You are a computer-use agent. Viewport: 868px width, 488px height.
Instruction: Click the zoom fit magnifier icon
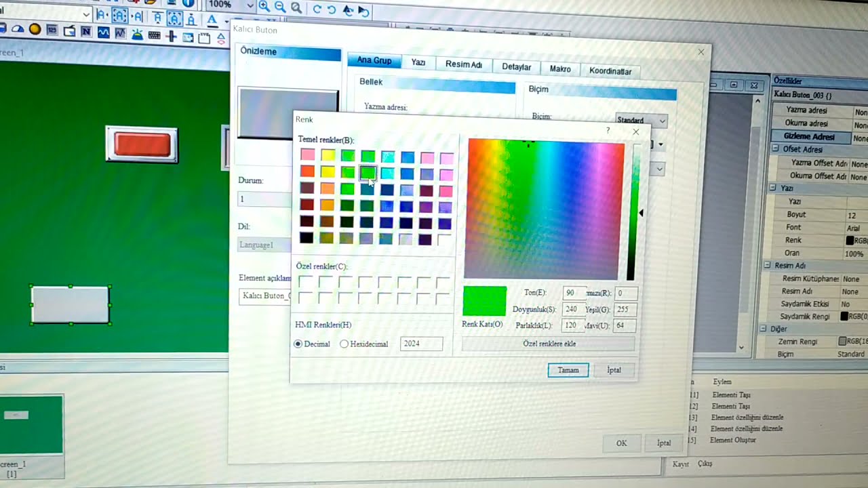pos(296,7)
